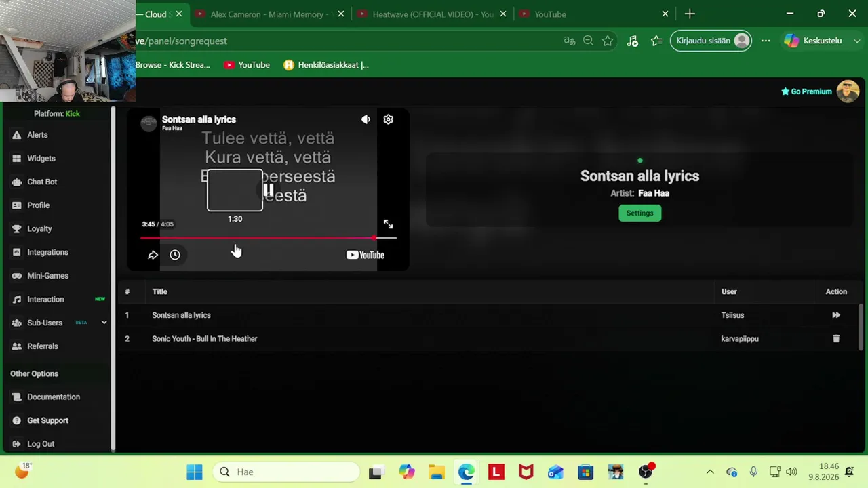Switch to Alex Cameron - Miami Memory tab
This screenshot has width=868, height=488.
(270, 14)
